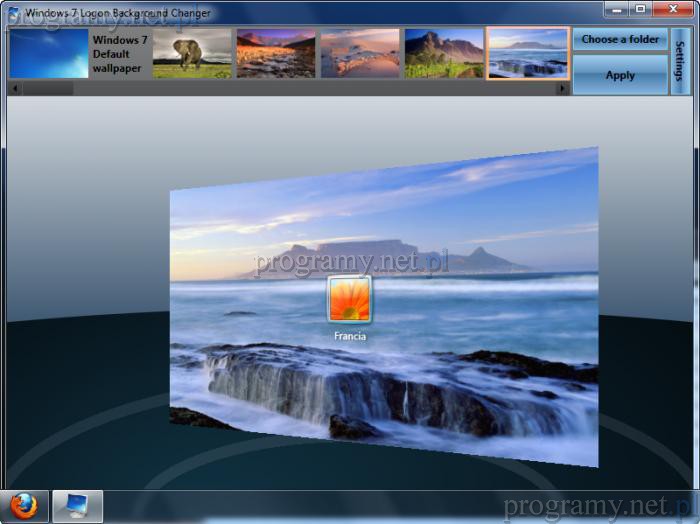700x524 pixels.
Task: Choose the sunset rocky stream thumbnail
Action: tap(276, 54)
